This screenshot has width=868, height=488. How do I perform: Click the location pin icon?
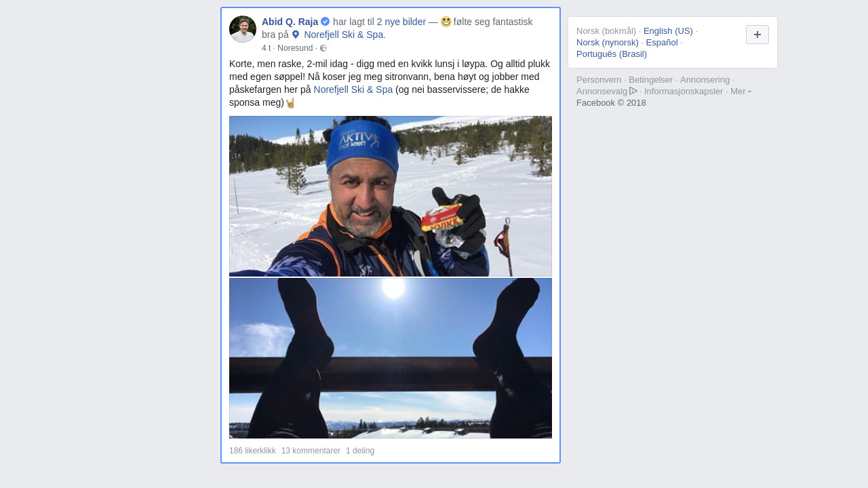(296, 35)
